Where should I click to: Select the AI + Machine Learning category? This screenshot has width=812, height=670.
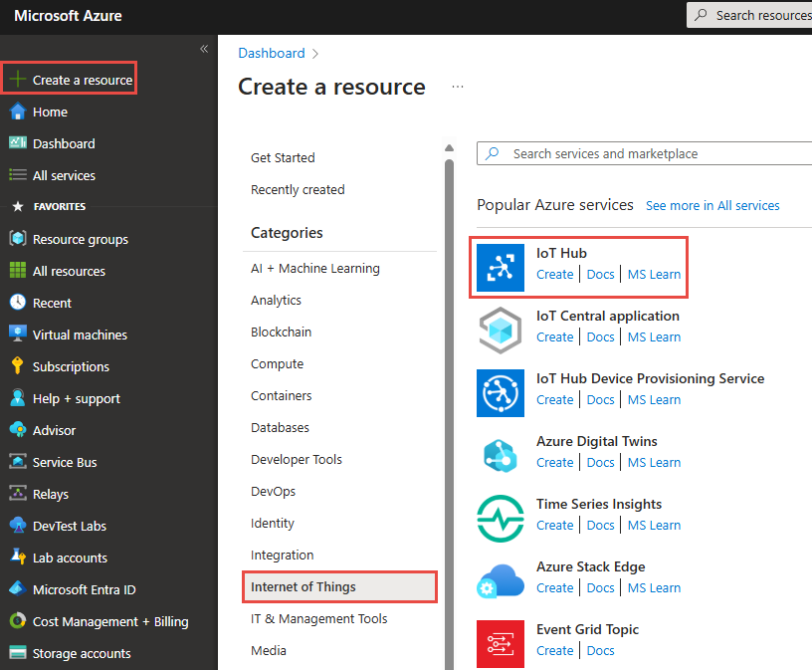314,269
